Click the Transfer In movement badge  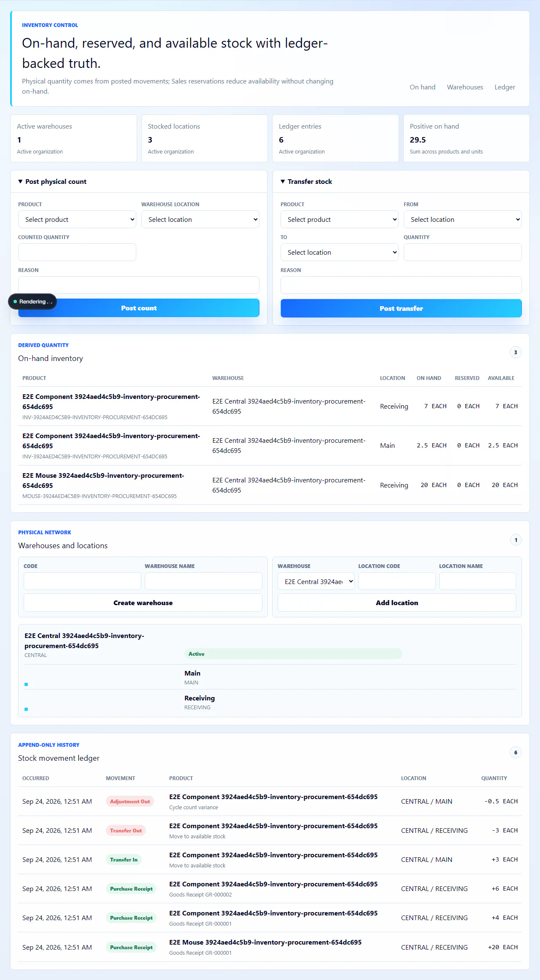124,859
